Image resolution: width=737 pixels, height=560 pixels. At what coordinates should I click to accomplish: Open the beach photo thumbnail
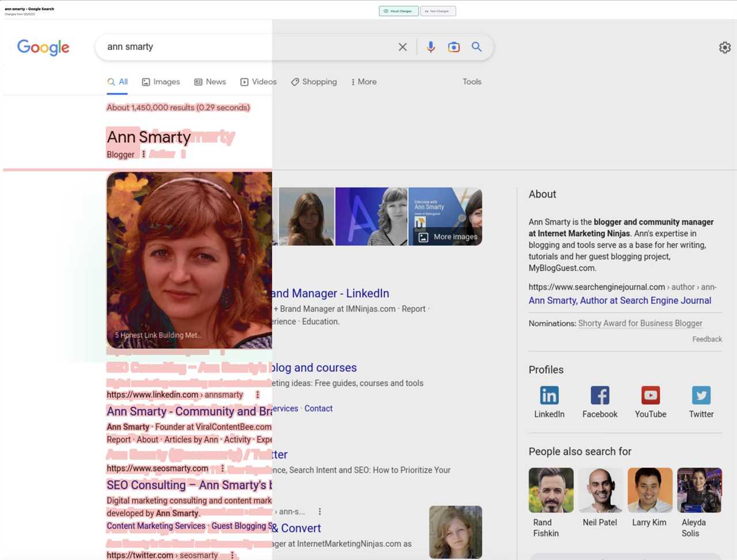[306, 216]
